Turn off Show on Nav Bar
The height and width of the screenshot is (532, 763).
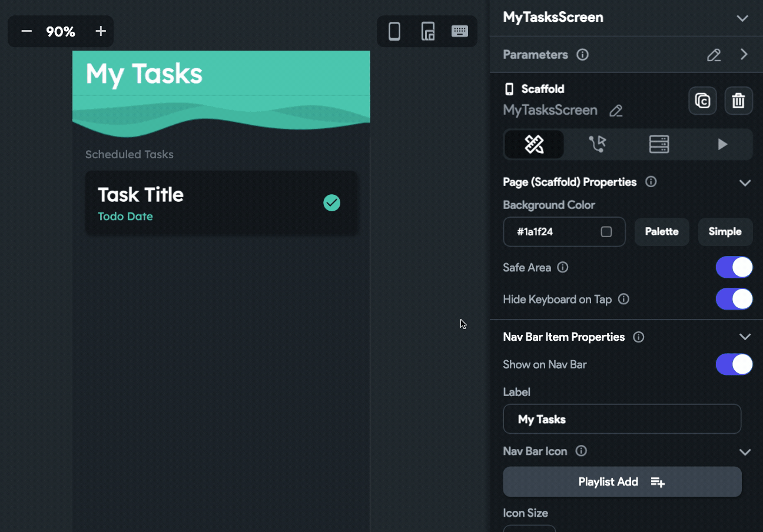[734, 364]
